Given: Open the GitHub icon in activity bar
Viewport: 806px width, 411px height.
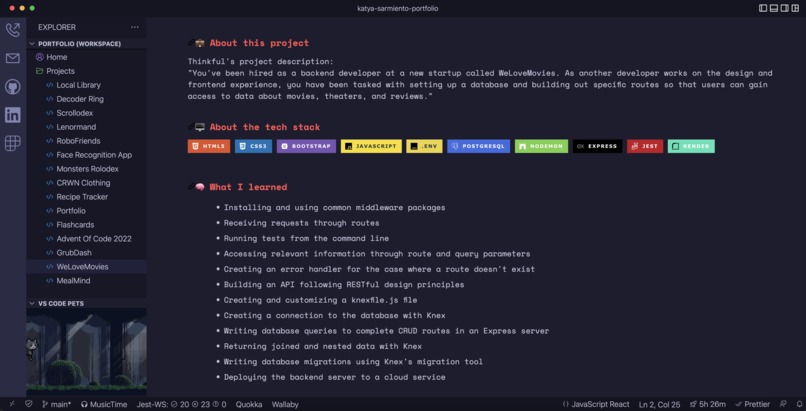Looking at the screenshot, I should click(x=13, y=87).
